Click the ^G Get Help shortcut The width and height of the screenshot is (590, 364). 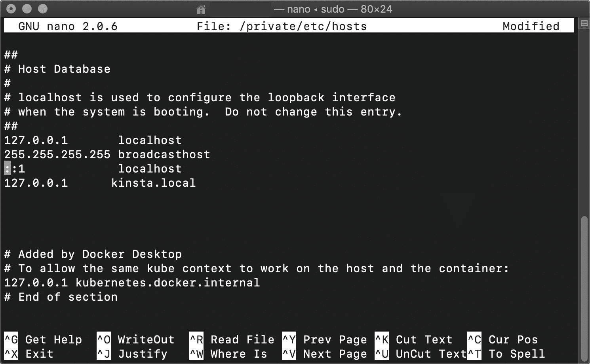point(44,339)
